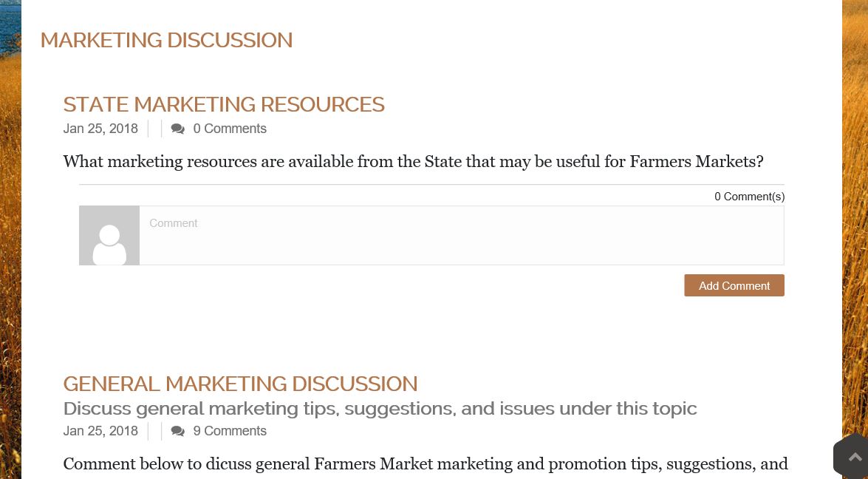Open the General Marketing Discussion topic
This screenshot has height=479, width=868.
(240, 384)
